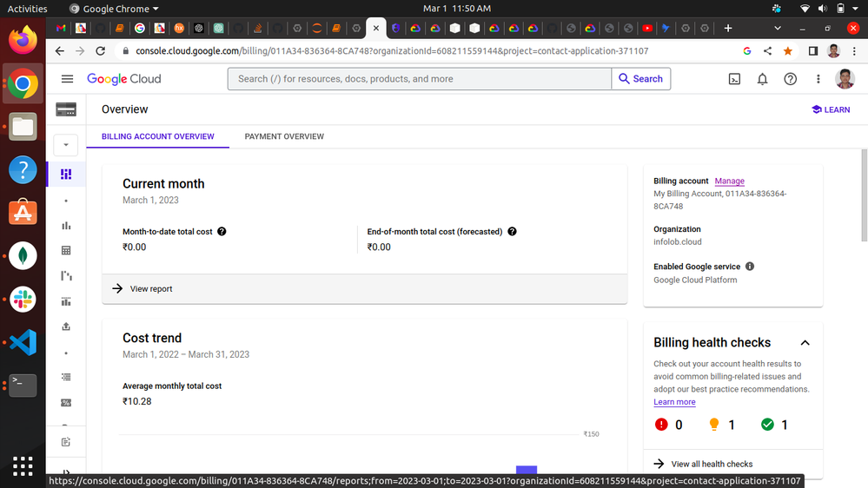This screenshot has width=868, height=488.
Task: Open the release notes document icon in sidebar
Action: [x=66, y=441]
